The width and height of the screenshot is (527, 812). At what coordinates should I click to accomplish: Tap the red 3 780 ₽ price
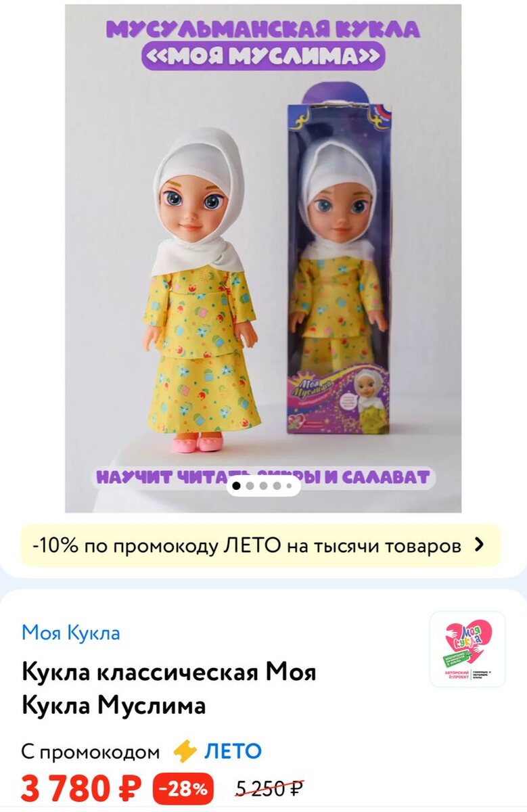81,789
